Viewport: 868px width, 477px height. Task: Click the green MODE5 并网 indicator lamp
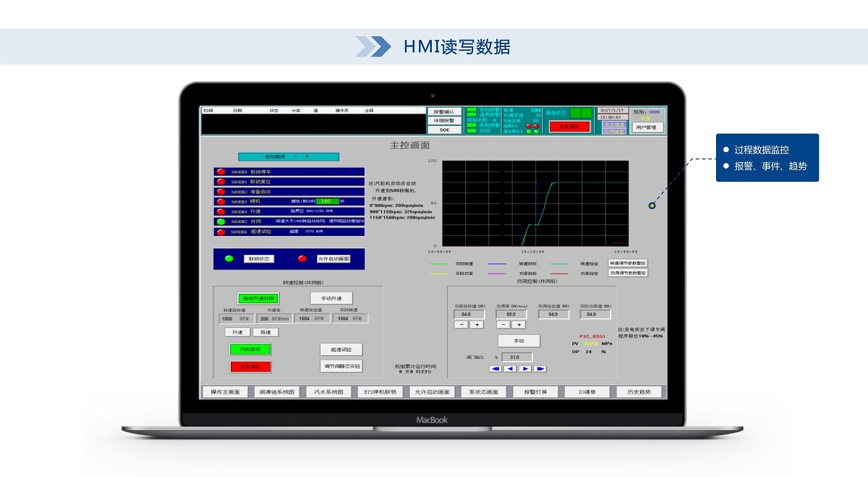(x=221, y=221)
